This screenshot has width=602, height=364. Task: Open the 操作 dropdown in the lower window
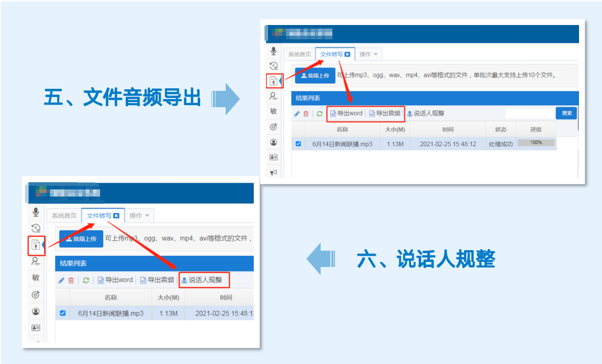click(x=139, y=215)
